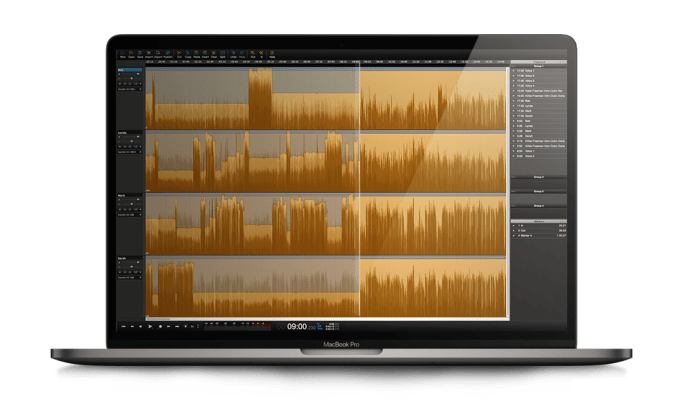Select the Bob track name header
Viewport: 683px width, 400px height.
tap(130, 70)
